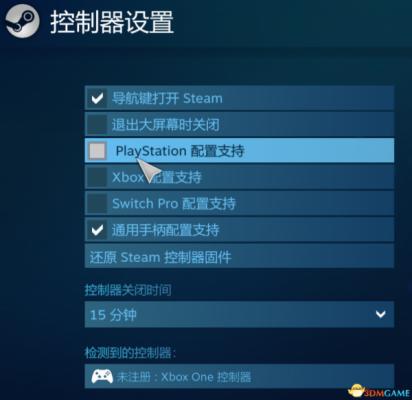Screen dimensions: 412x400
Task: Select the PlayStation 配置支持 row label
Action: click(x=180, y=151)
